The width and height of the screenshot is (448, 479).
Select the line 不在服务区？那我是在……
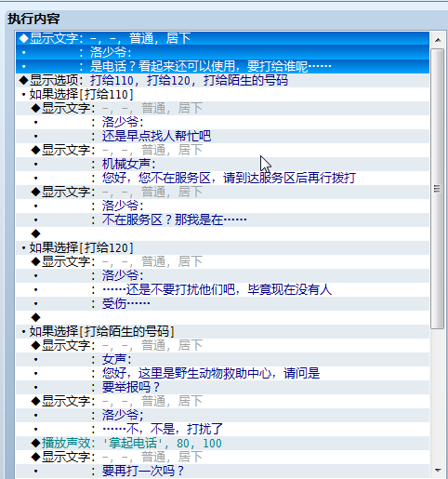(222, 220)
